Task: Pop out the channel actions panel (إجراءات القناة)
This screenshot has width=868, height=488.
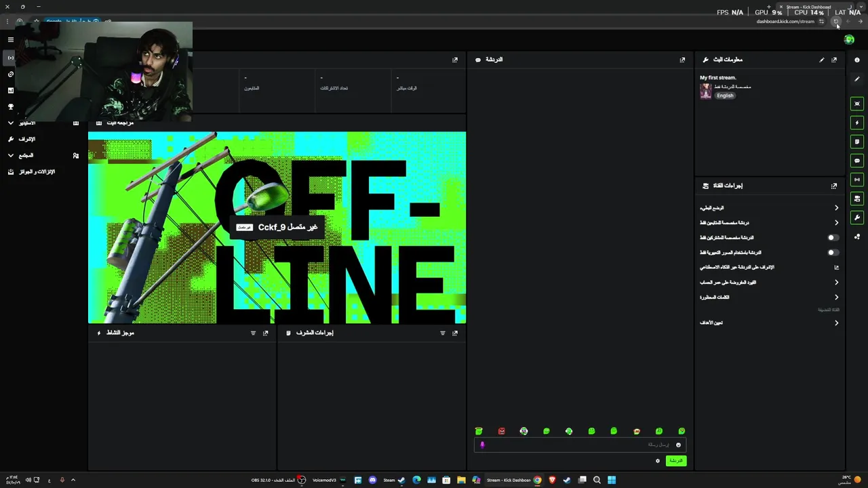Action: pyautogui.click(x=834, y=186)
